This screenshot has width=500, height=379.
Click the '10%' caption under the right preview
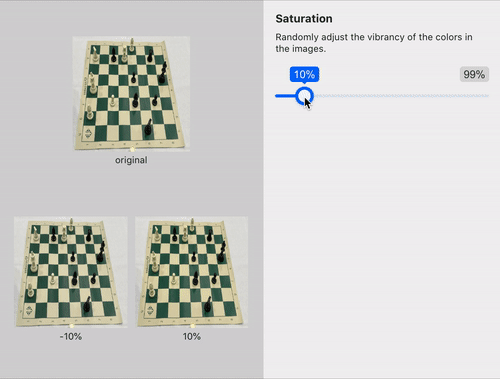192,336
